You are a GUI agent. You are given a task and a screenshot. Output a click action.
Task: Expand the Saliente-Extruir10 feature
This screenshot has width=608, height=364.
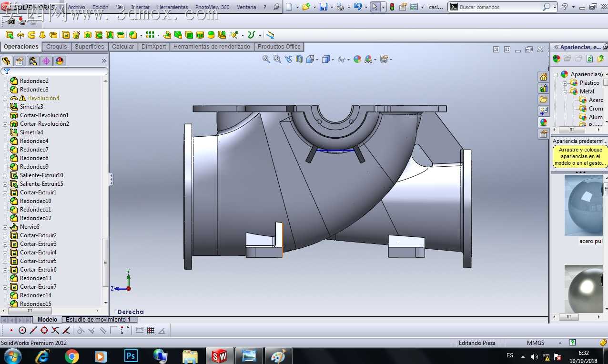pos(5,175)
